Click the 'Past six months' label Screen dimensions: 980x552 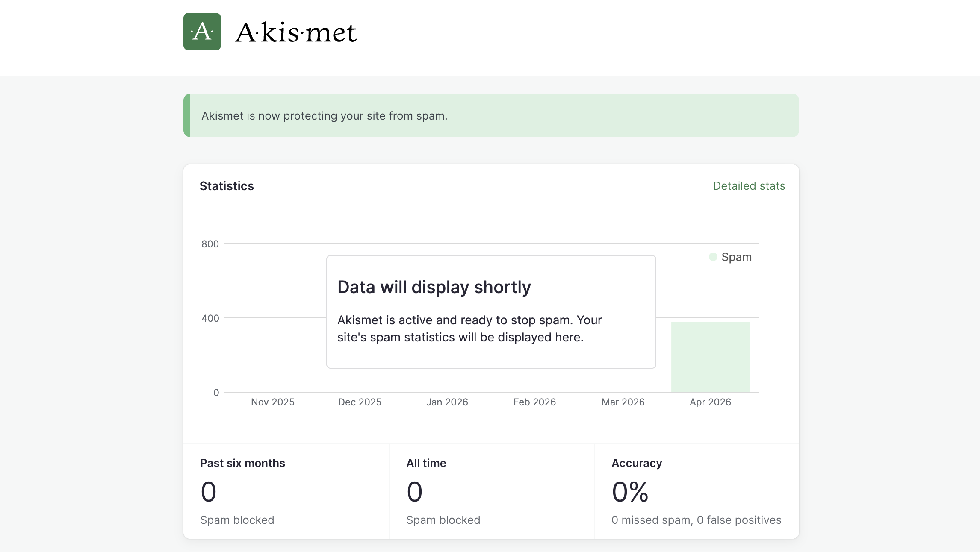[x=242, y=463]
